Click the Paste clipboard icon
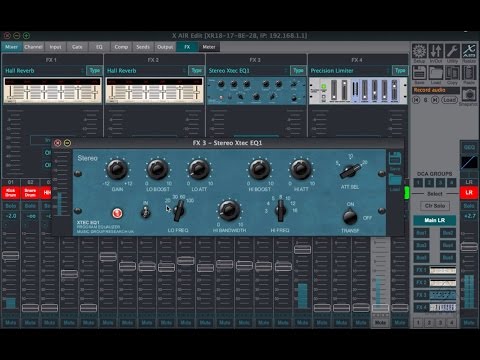The width and height of the screenshot is (480, 360). pyautogui.click(x=469, y=72)
